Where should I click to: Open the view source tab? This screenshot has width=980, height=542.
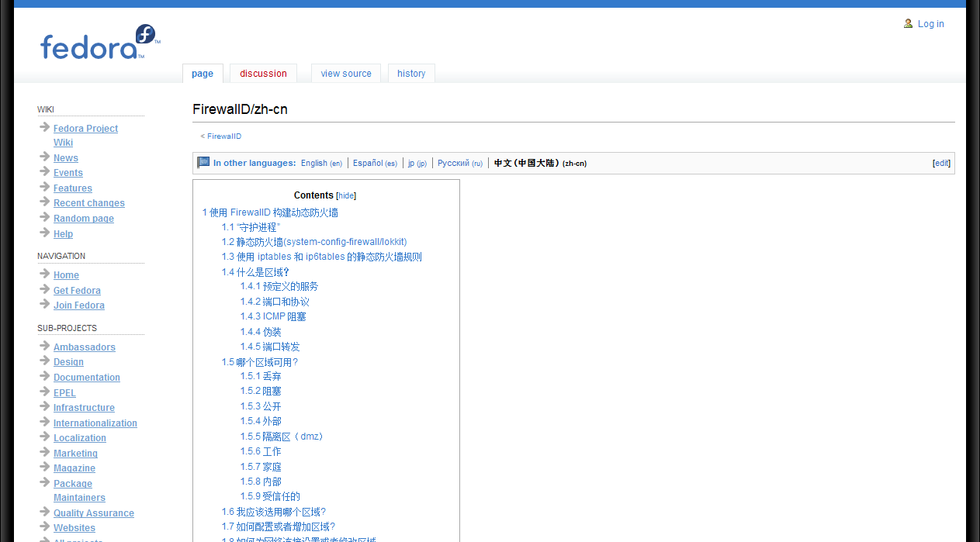(x=346, y=74)
